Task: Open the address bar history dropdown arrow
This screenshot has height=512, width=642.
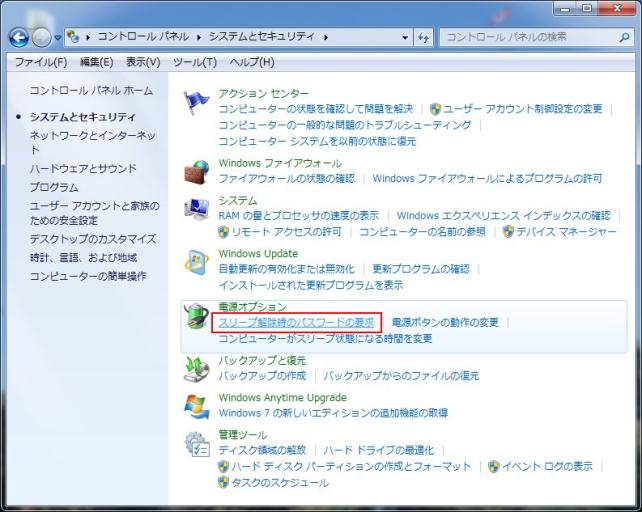Action: pos(405,38)
